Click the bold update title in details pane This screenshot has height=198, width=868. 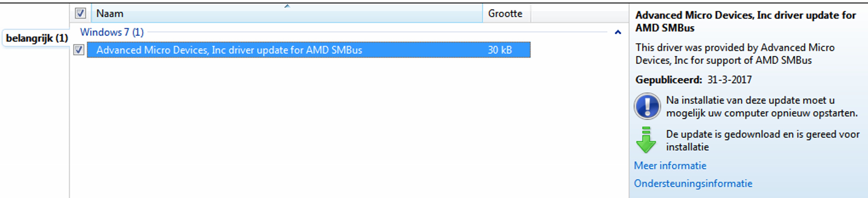click(745, 22)
